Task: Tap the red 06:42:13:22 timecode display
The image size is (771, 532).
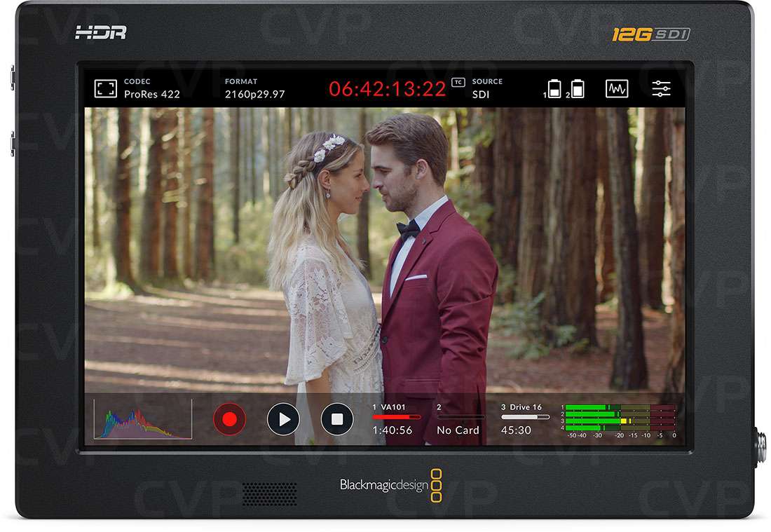Action: point(388,89)
